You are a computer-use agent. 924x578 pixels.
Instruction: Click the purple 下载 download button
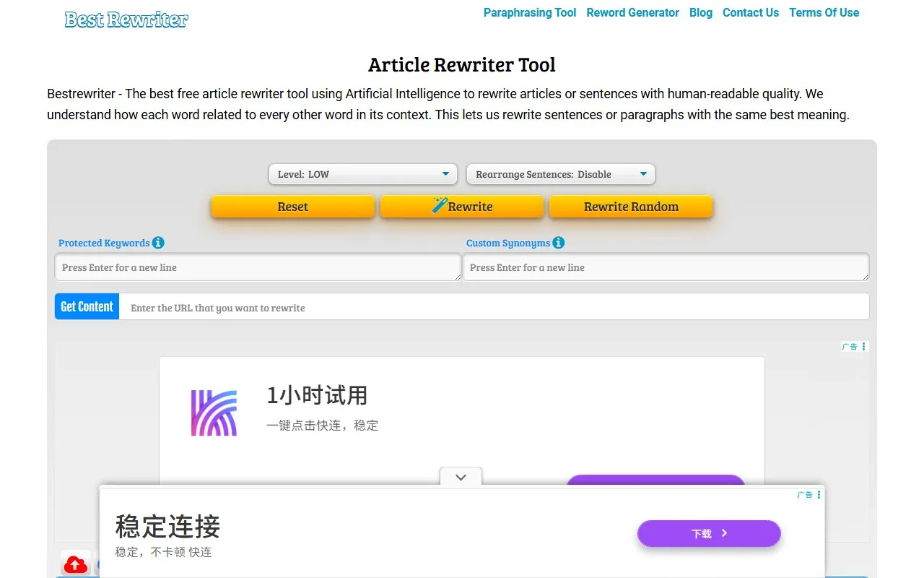pos(708,533)
